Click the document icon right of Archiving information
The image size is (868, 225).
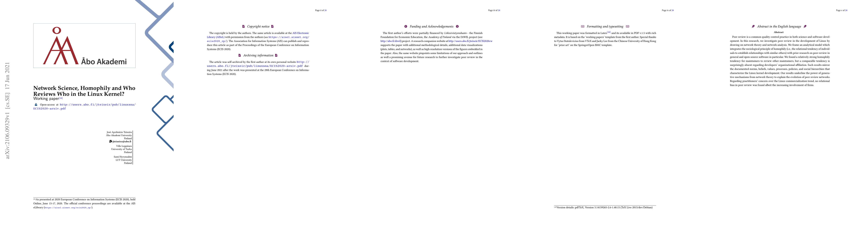click(x=276, y=55)
